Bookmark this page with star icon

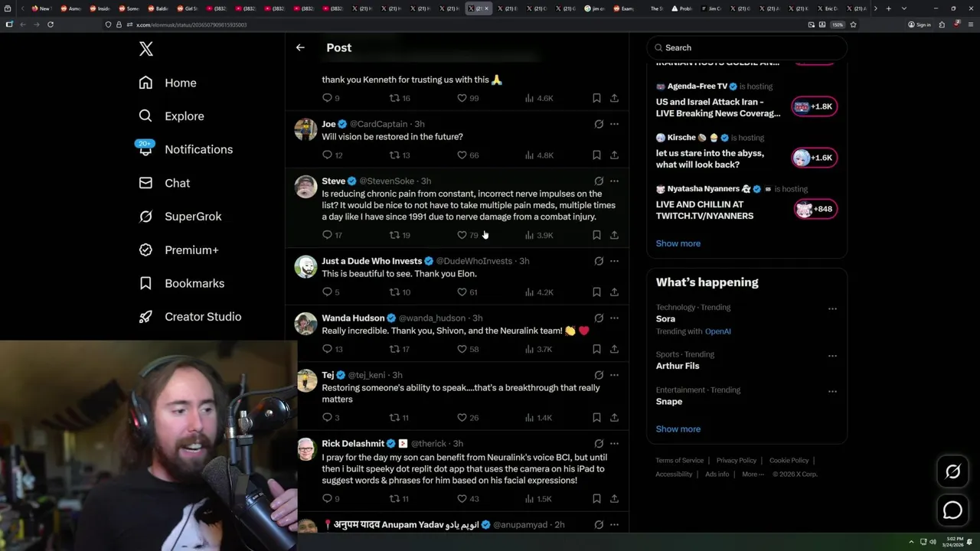(853, 24)
